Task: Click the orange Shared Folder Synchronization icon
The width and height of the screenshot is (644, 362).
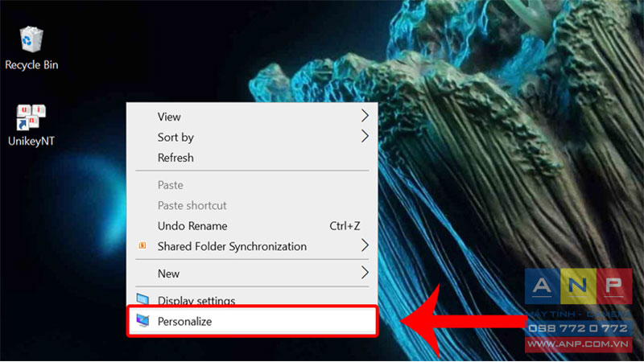Action: [x=142, y=245]
